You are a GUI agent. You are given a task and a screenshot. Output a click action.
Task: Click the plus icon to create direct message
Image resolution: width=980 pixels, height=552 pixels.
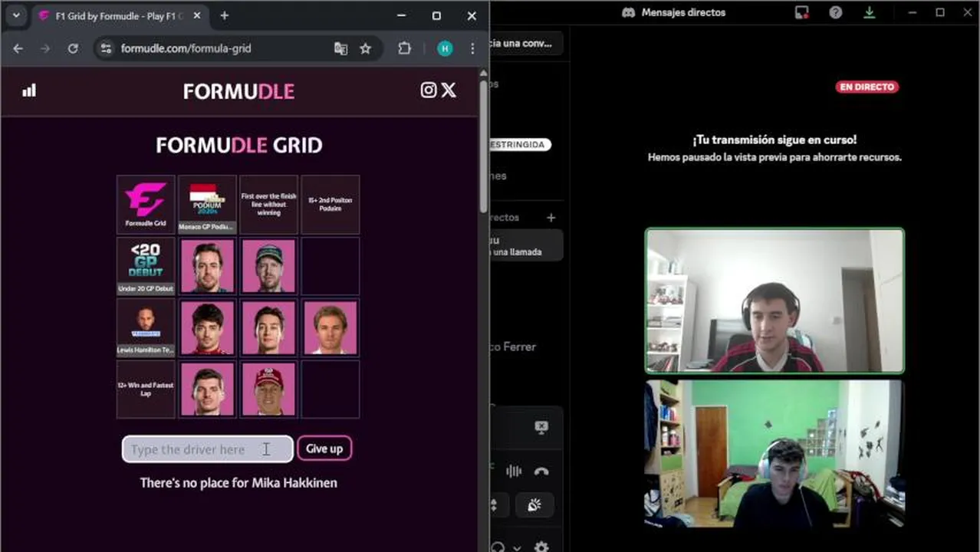coord(551,218)
